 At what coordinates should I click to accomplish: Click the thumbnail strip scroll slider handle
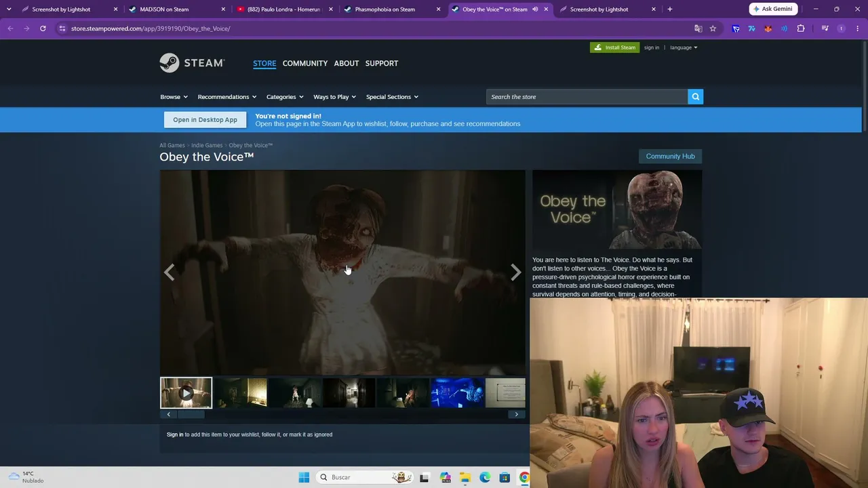point(191,414)
